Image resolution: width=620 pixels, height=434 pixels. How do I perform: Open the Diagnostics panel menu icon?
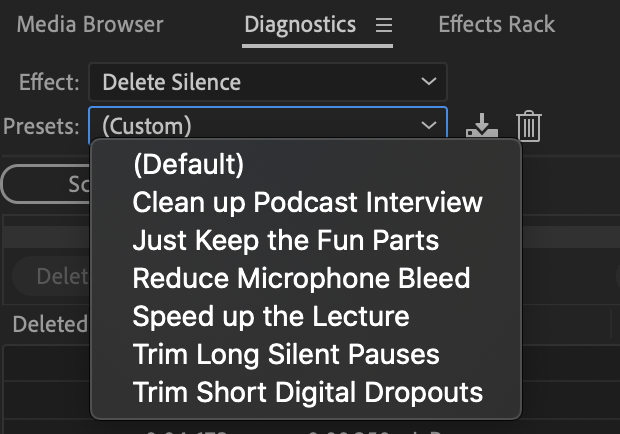384,26
